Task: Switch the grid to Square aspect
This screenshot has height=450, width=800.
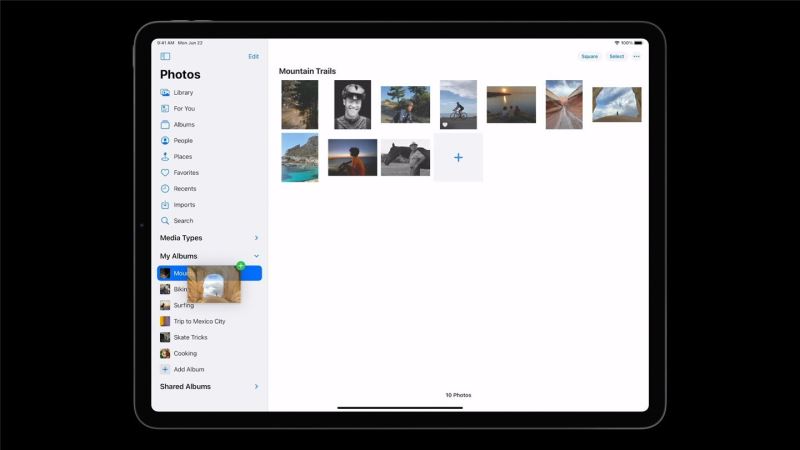Action: tap(589, 57)
